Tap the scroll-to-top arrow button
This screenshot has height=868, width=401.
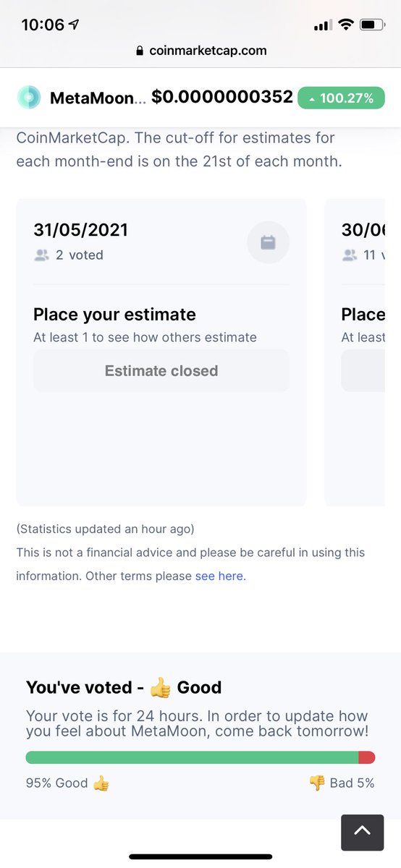click(x=362, y=832)
